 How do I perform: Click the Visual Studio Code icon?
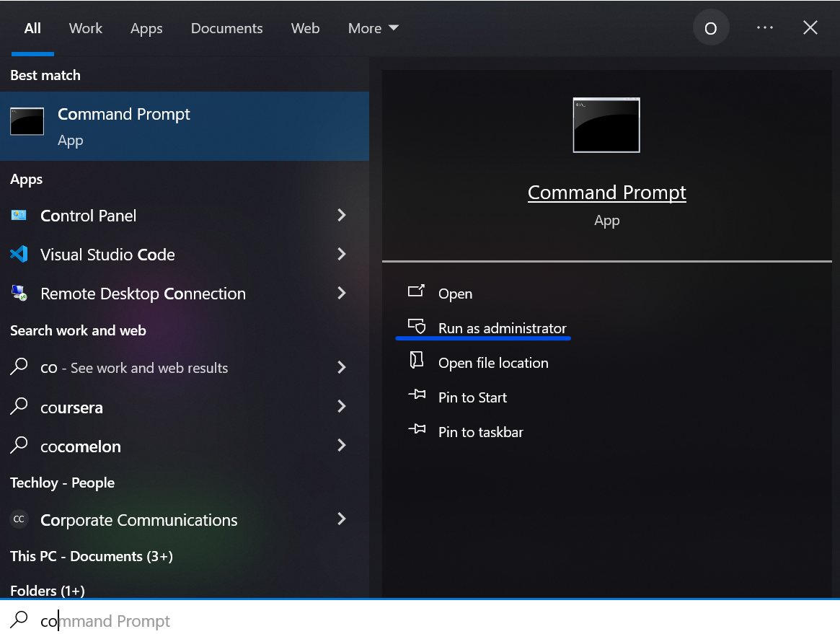(x=19, y=255)
